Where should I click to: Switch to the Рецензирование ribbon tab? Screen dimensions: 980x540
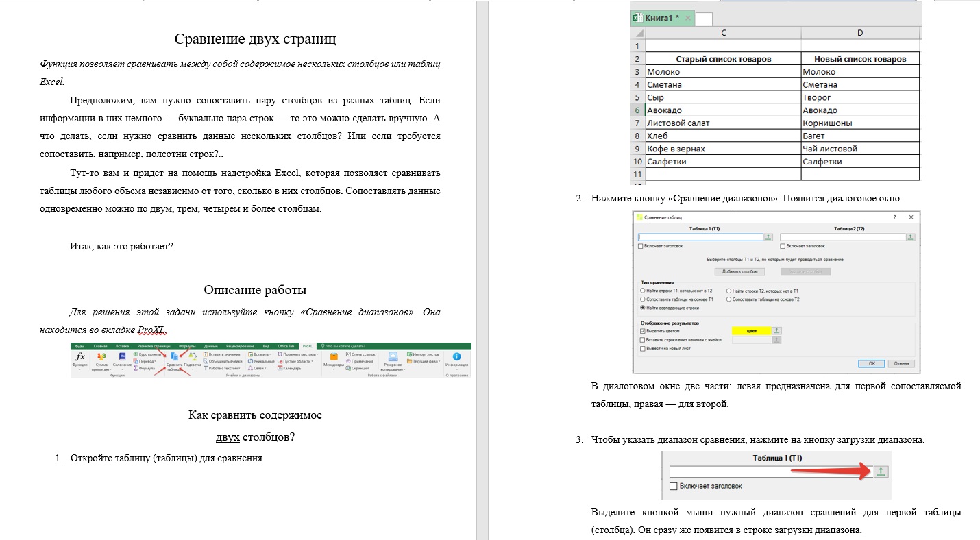click(x=239, y=346)
